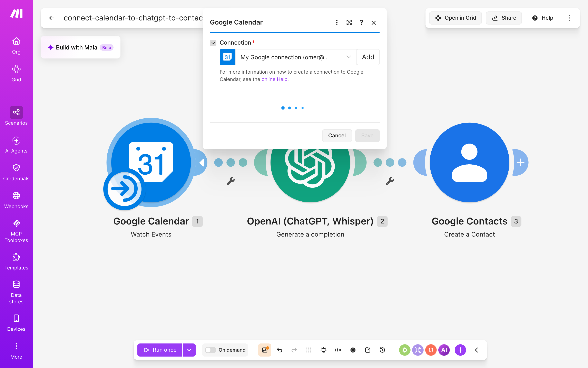Open Data stores section
This screenshot has width=588, height=368.
(16, 292)
